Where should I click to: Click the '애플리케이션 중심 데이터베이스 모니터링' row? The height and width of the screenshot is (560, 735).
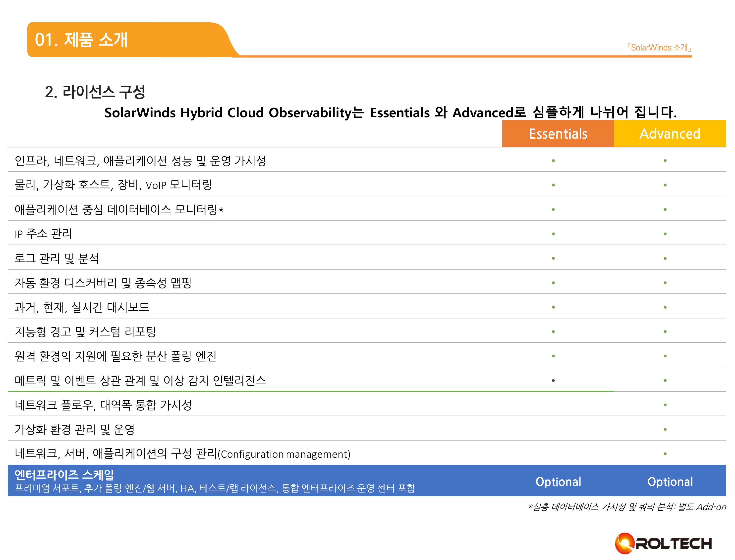[x=119, y=210]
